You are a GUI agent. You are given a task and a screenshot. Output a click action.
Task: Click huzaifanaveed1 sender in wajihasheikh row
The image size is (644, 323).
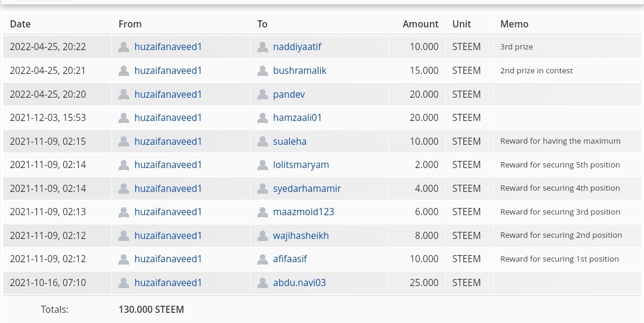click(x=168, y=236)
